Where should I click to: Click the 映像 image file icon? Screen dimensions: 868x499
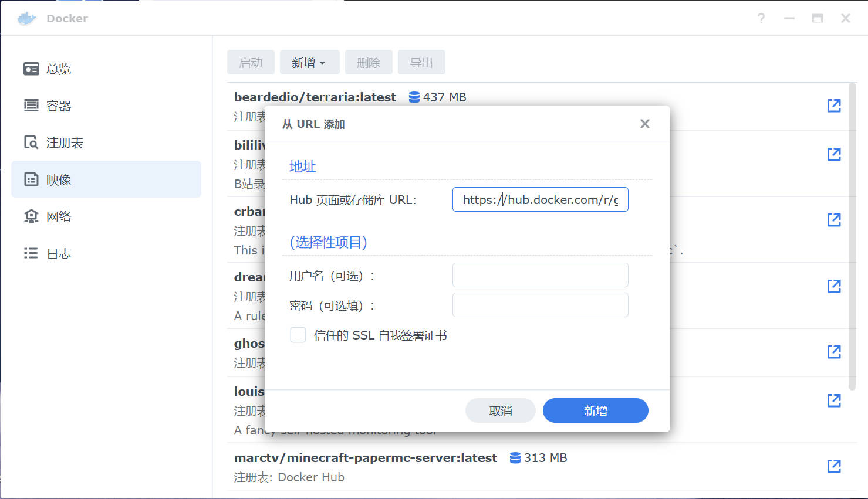tap(31, 179)
